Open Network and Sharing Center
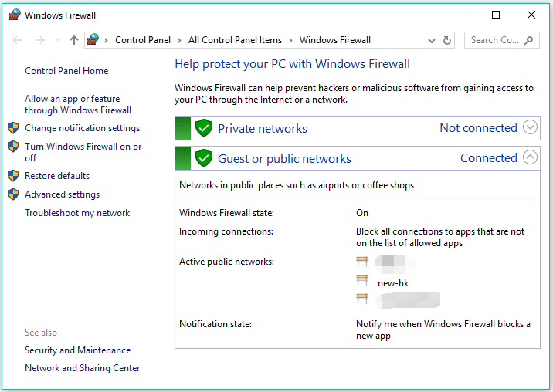The height and width of the screenshot is (392, 553). point(82,367)
